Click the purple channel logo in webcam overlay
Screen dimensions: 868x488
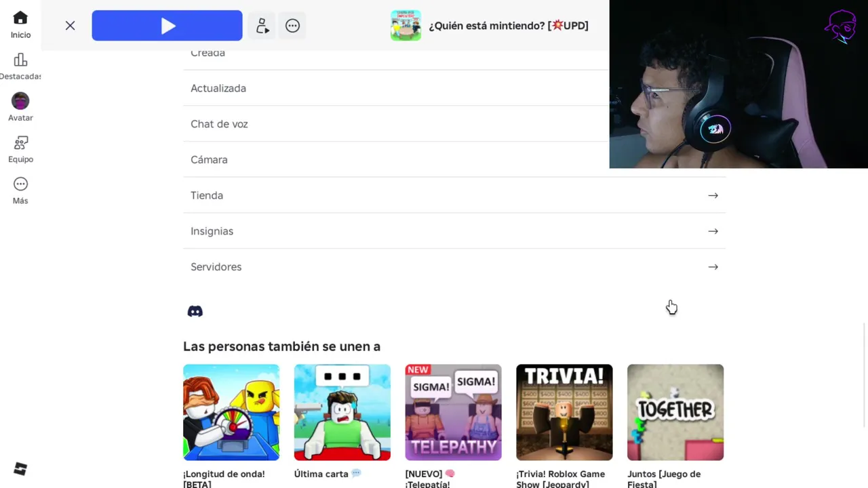[x=841, y=26]
